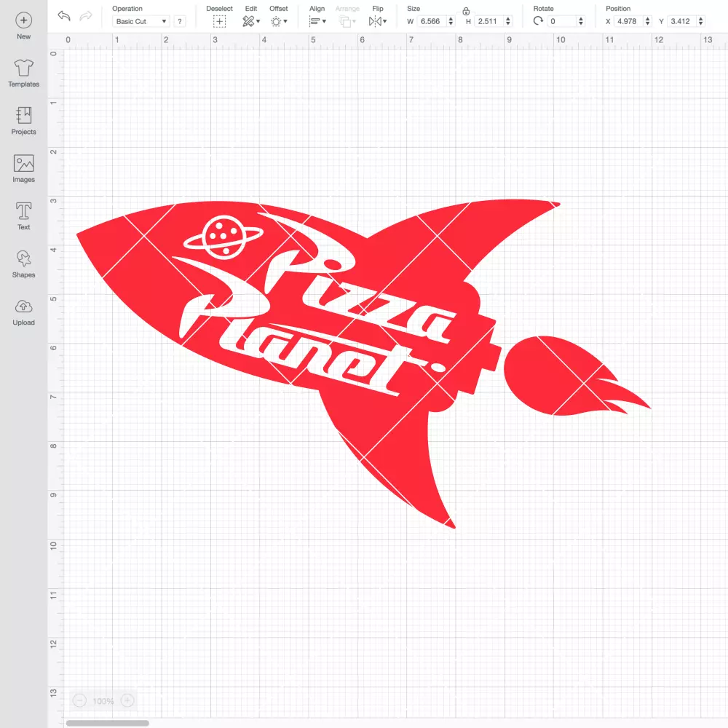The image size is (728, 728).
Task: Click the Width input field
Action: 431,21
